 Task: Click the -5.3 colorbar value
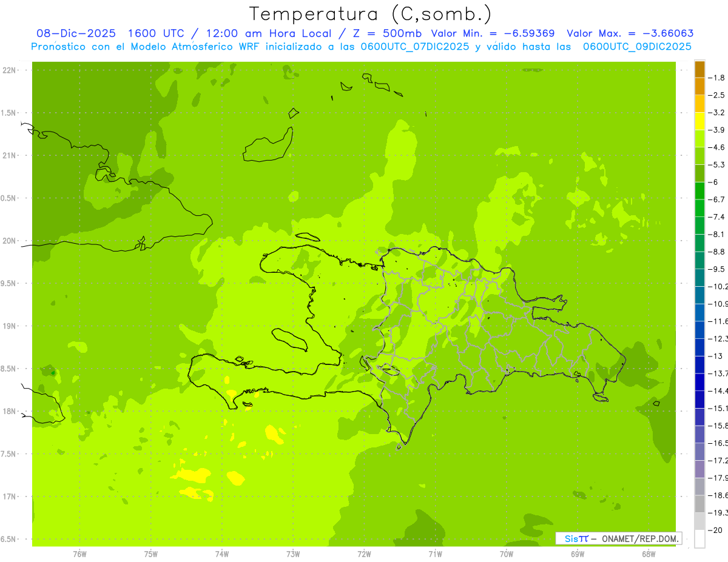(716, 164)
